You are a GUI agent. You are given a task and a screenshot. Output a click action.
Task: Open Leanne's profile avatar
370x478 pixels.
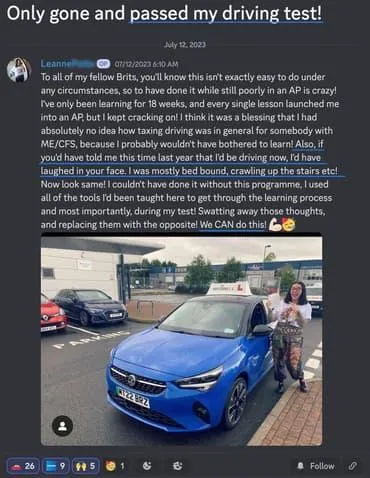[19, 70]
